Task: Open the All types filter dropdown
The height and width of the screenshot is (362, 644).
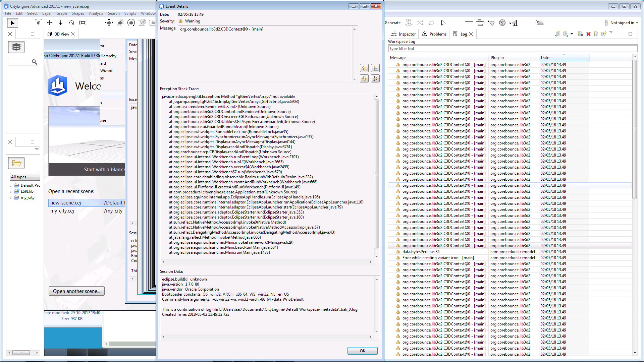Action: [x=25, y=177]
